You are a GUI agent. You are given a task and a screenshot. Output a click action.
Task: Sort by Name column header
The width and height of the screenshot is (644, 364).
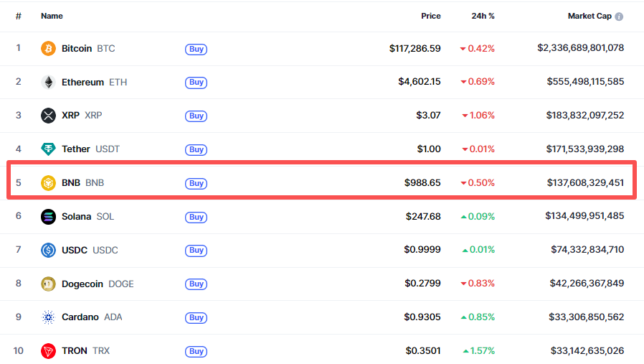tap(52, 16)
